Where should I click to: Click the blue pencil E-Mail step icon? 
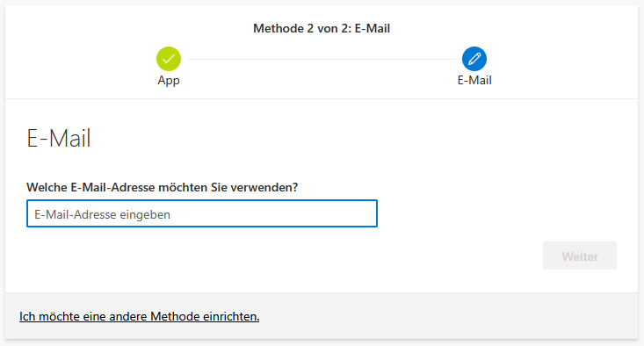474,59
